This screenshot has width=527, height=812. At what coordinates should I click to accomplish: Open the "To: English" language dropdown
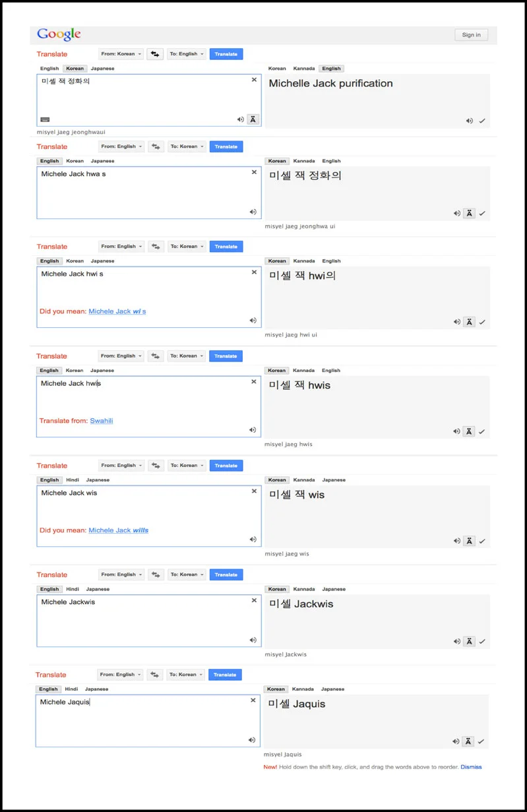tap(187, 54)
